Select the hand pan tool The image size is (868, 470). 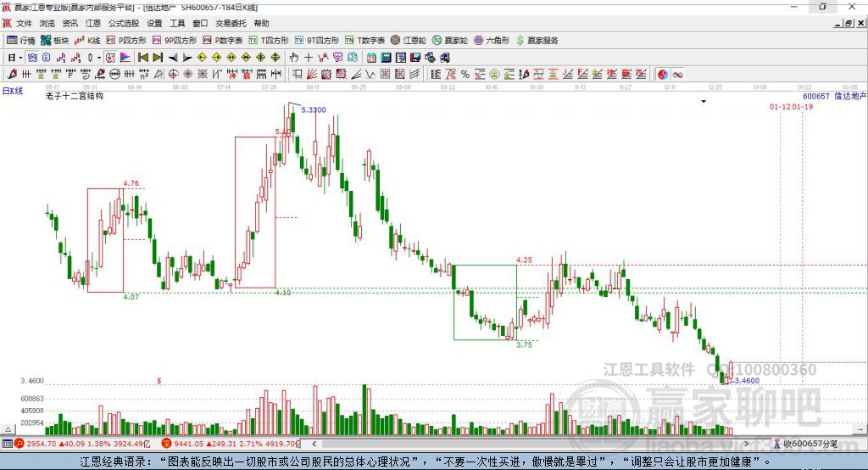pyautogui.click(x=294, y=58)
